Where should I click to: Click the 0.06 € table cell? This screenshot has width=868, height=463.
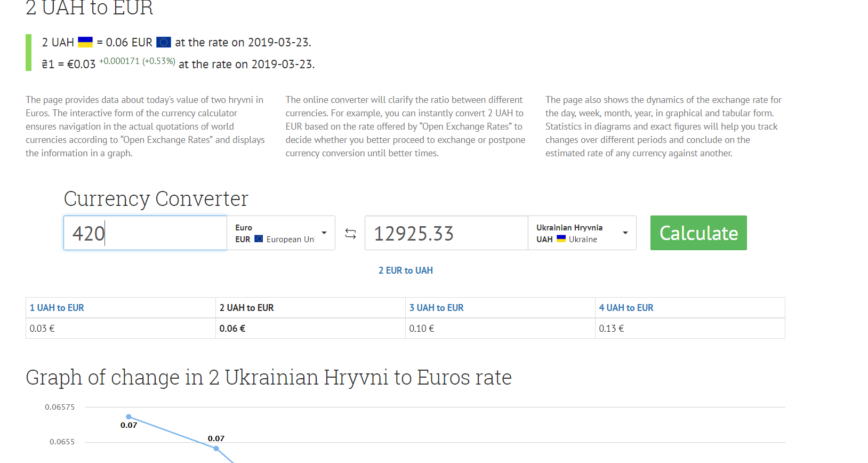(310, 329)
